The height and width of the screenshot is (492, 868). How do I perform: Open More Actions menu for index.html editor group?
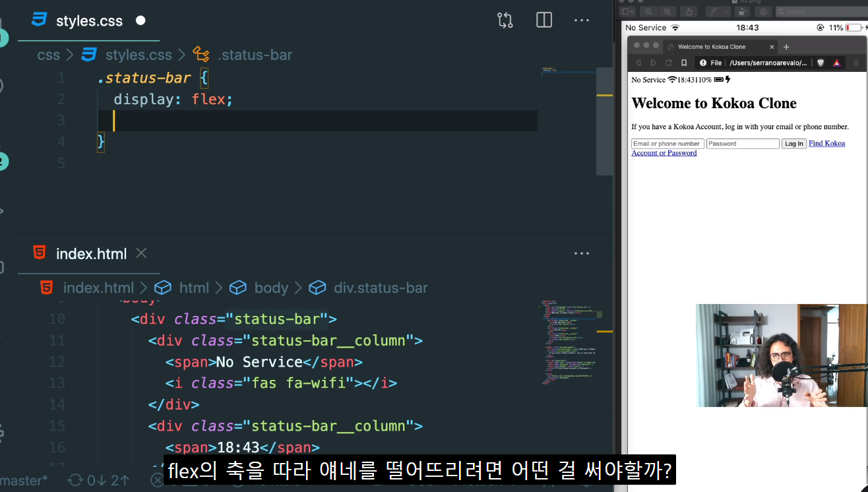click(x=582, y=253)
